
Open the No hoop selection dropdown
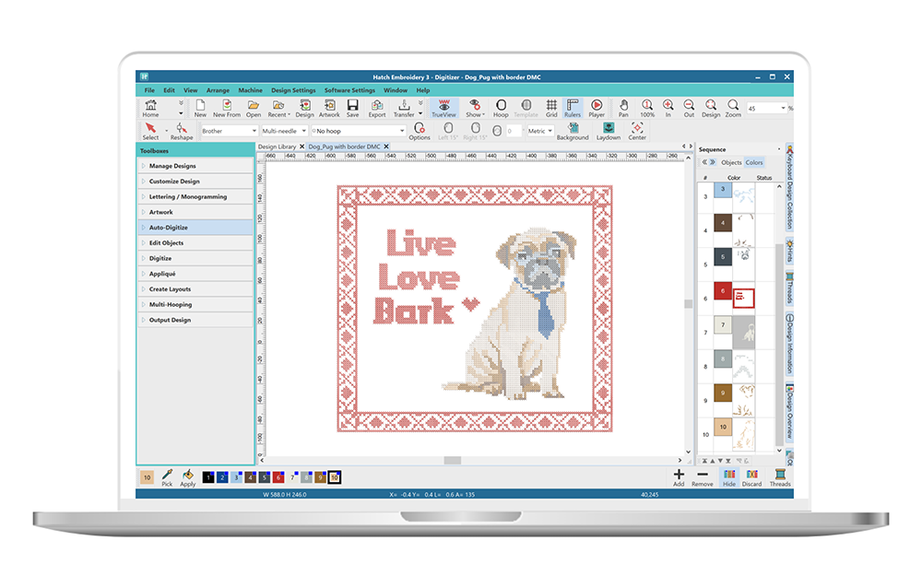coord(357,131)
